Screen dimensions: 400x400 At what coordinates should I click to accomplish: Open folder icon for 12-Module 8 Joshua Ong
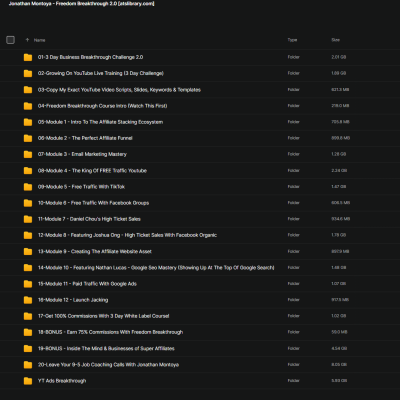pyautogui.click(x=28, y=235)
